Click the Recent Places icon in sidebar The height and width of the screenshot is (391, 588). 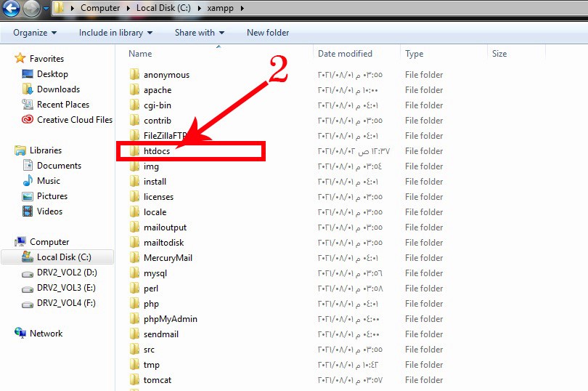[28, 104]
